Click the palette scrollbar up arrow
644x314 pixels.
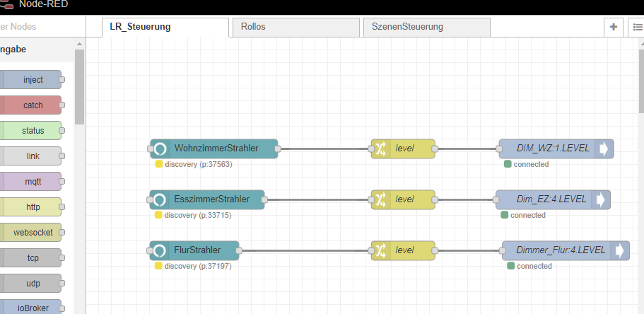click(x=80, y=44)
